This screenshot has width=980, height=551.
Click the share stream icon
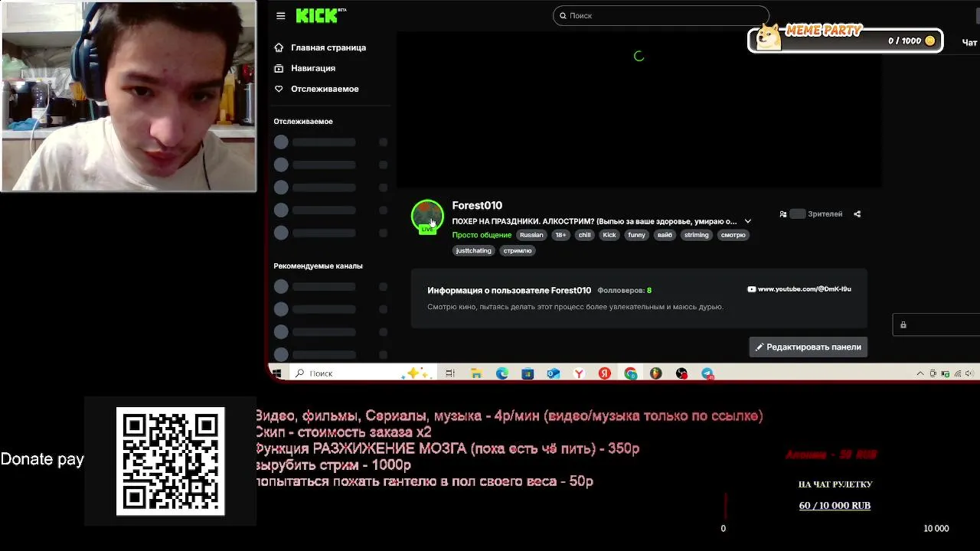click(x=857, y=214)
